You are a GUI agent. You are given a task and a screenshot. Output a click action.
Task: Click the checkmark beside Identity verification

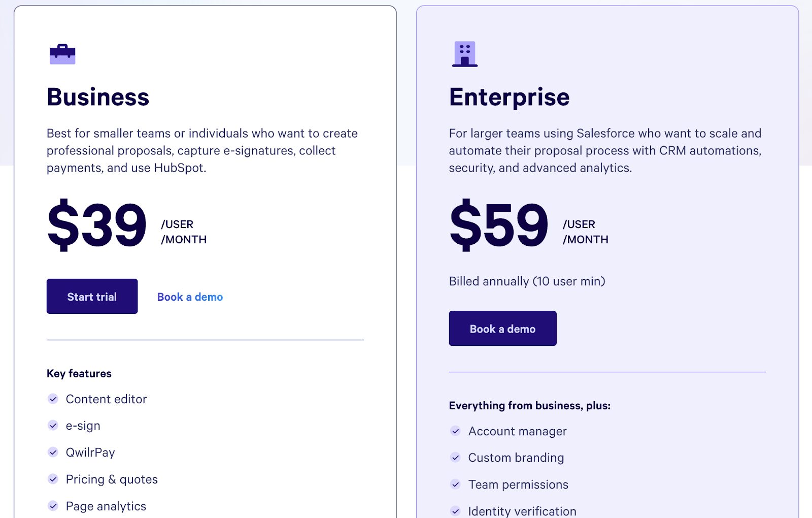tap(455, 511)
